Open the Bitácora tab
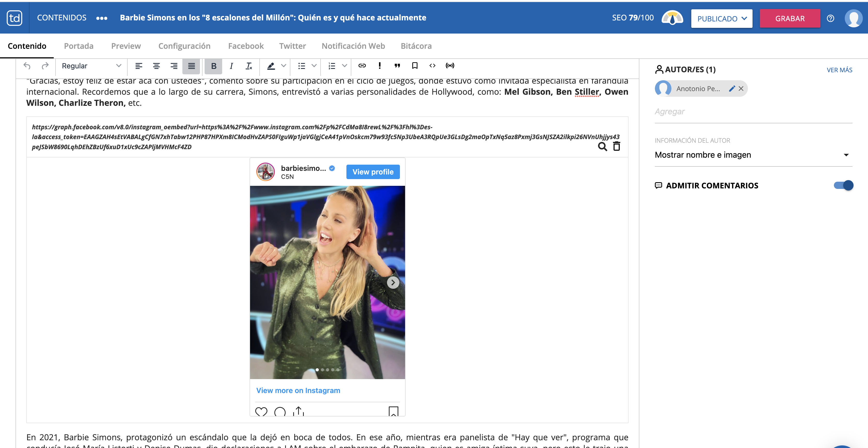The width and height of the screenshot is (868, 448). (416, 46)
